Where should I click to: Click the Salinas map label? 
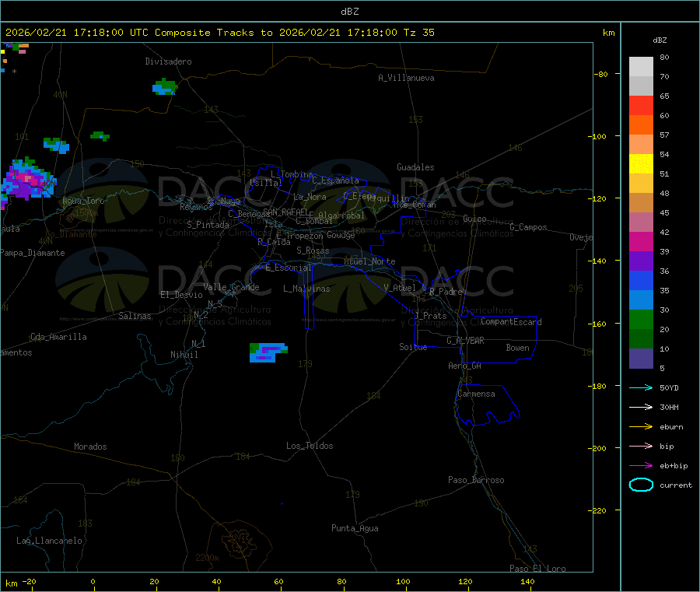pyautogui.click(x=135, y=316)
